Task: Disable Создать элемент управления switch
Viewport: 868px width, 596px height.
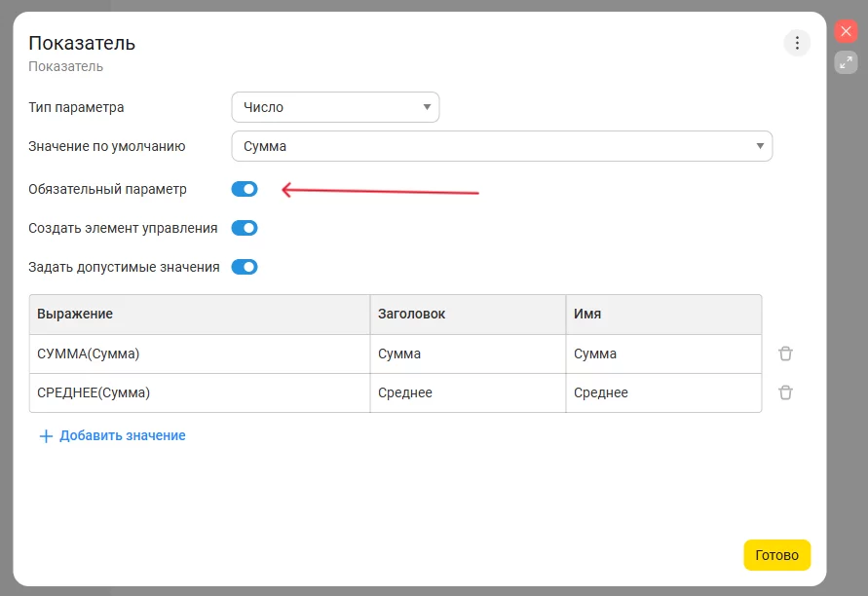Action: (x=245, y=228)
